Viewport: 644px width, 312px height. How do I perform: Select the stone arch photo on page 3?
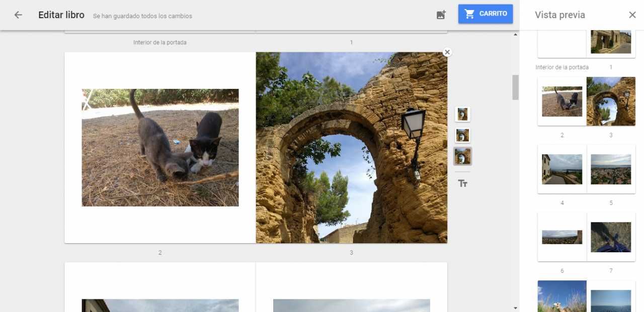click(351, 148)
